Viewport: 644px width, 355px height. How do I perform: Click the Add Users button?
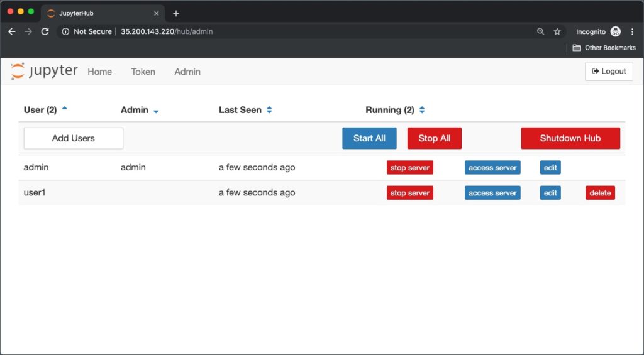click(73, 138)
